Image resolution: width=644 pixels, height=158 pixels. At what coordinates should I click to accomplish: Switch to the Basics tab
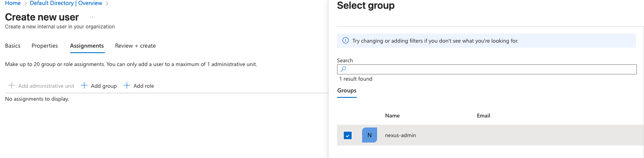click(x=13, y=46)
